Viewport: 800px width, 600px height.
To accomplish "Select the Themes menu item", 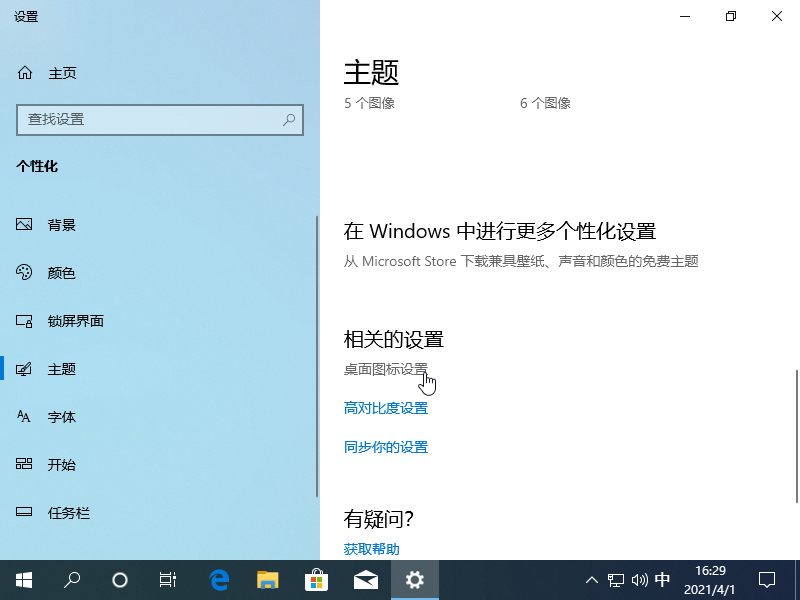I will click(x=61, y=369).
